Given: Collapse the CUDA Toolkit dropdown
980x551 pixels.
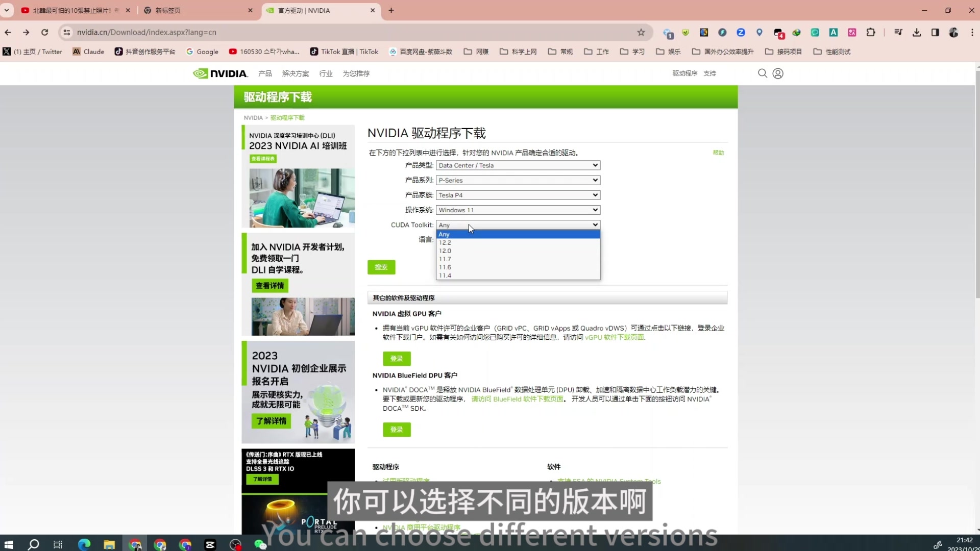Looking at the screenshot, I should click(518, 225).
